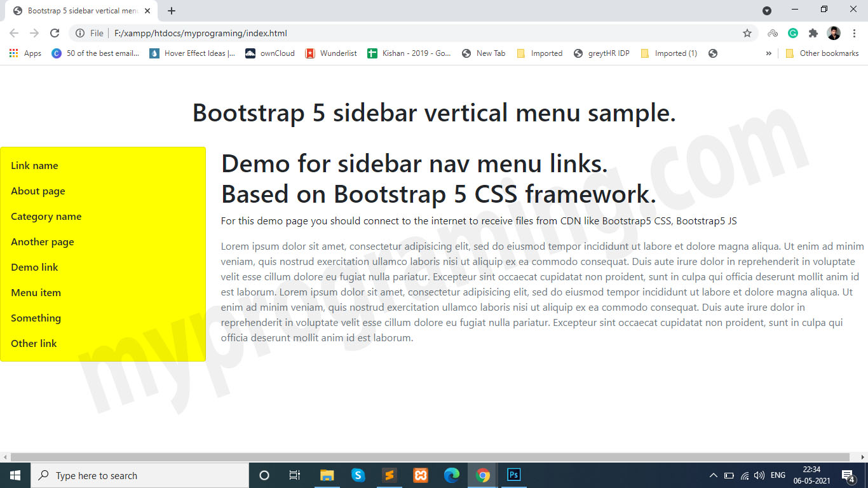Launch Photoshop from the taskbar
This screenshot has height=488, width=868.
[513, 475]
